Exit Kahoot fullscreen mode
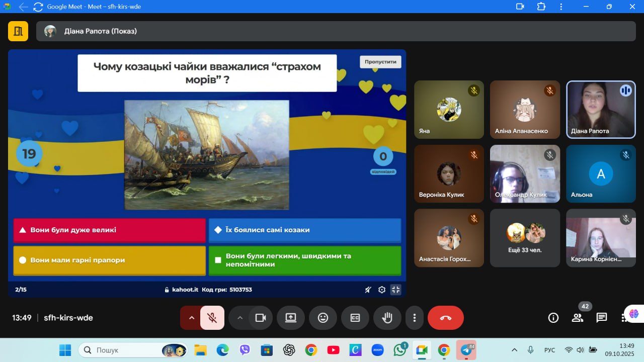The image size is (644, 362). (x=395, y=290)
